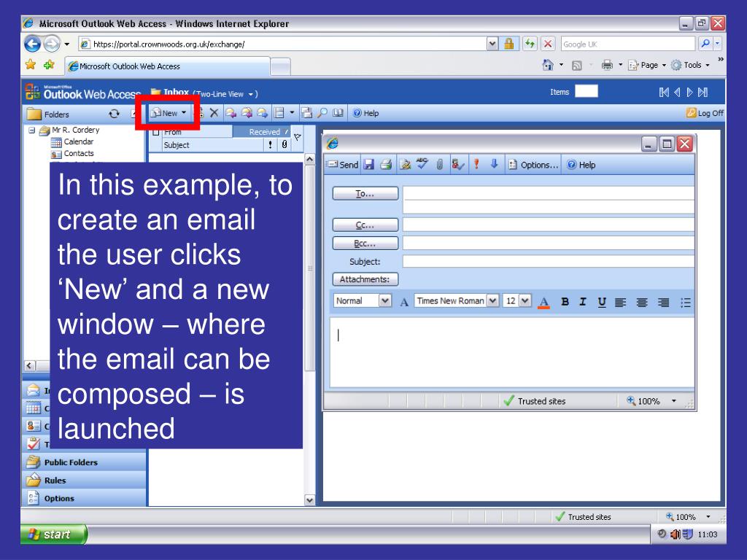Print the message from the compose toolbar
Screen dimensions: 747x560
pyautogui.click(x=386, y=165)
